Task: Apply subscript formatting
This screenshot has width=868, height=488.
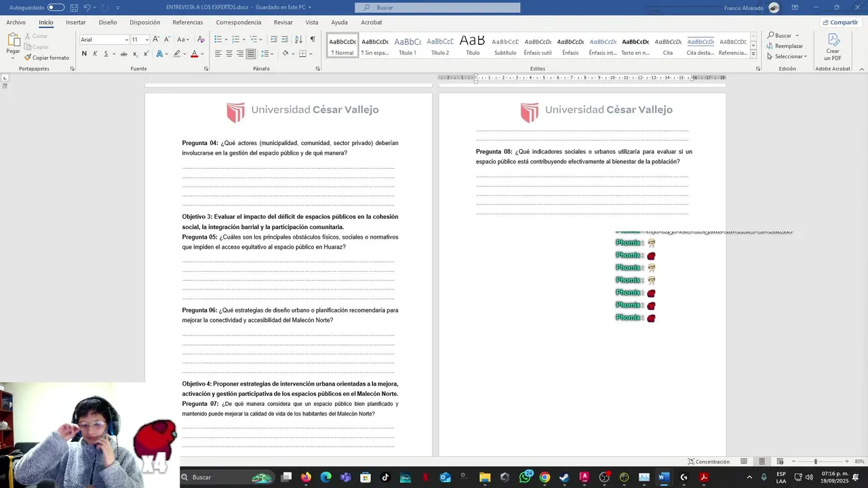Action: (x=135, y=54)
